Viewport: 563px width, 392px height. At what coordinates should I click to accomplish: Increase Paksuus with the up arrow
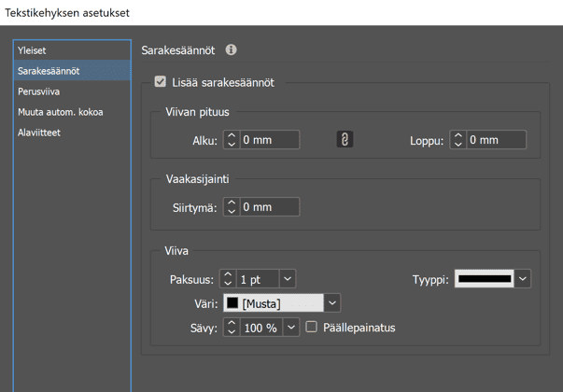228,275
